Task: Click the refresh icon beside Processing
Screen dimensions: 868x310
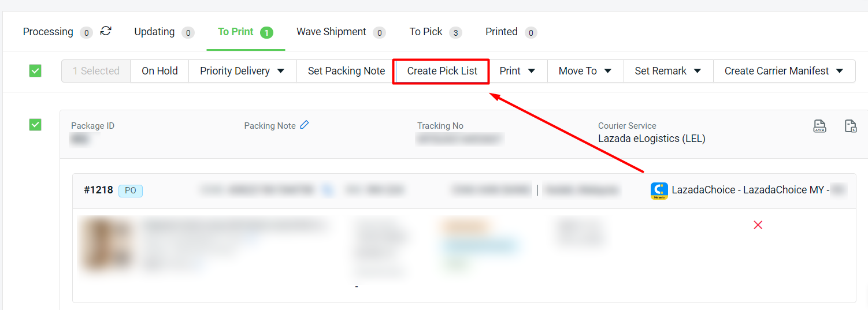Action: [x=106, y=31]
